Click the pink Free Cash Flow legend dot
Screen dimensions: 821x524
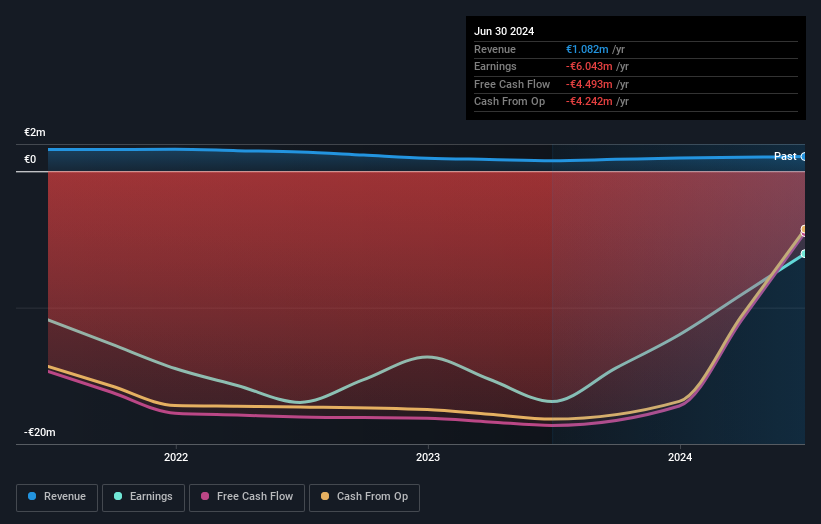205,496
